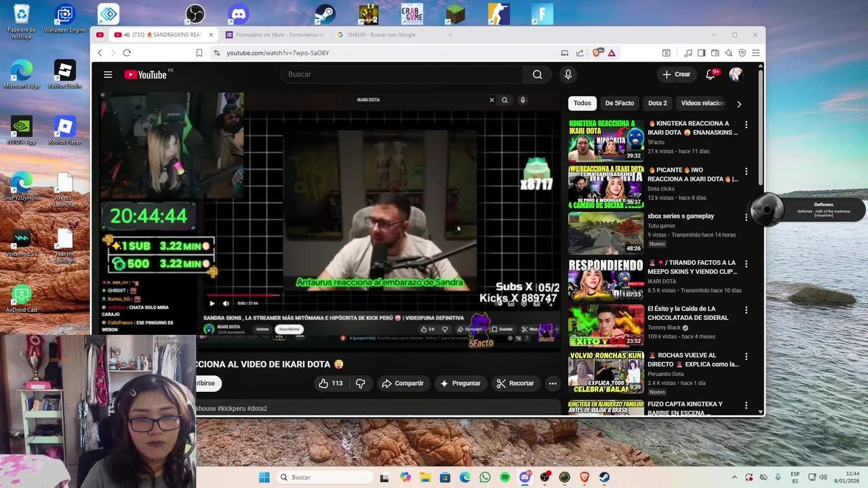Screen dimensions: 868x488
Task: Click the Windows Start button
Action: tap(264, 477)
